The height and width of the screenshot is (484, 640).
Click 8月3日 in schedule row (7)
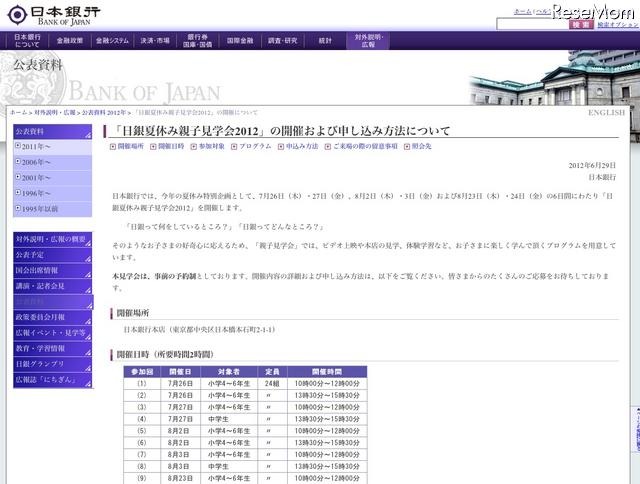click(x=178, y=455)
